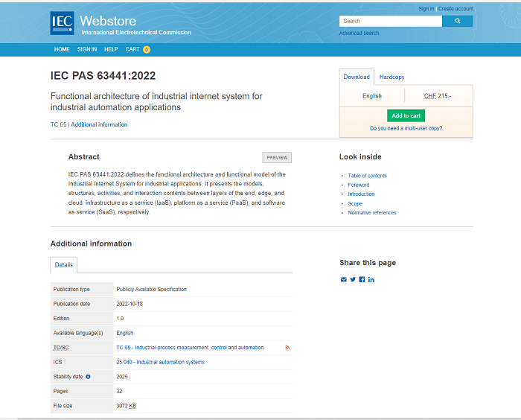Viewport: 521px width, 420px height.
Task: Click the Sign in link at top
Action: point(426,9)
